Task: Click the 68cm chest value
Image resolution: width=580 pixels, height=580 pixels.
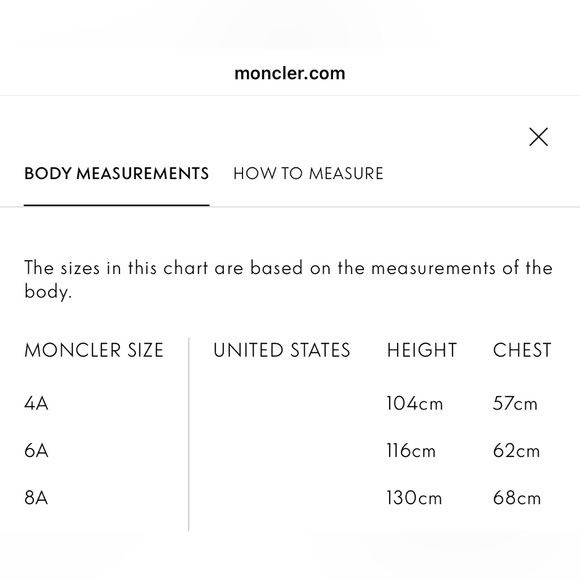Action: [517, 498]
